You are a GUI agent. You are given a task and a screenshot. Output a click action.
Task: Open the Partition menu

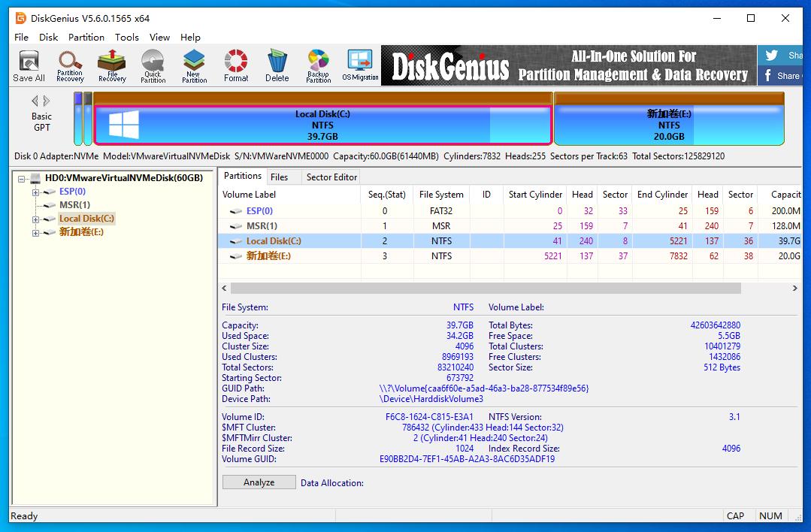click(86, 37)
